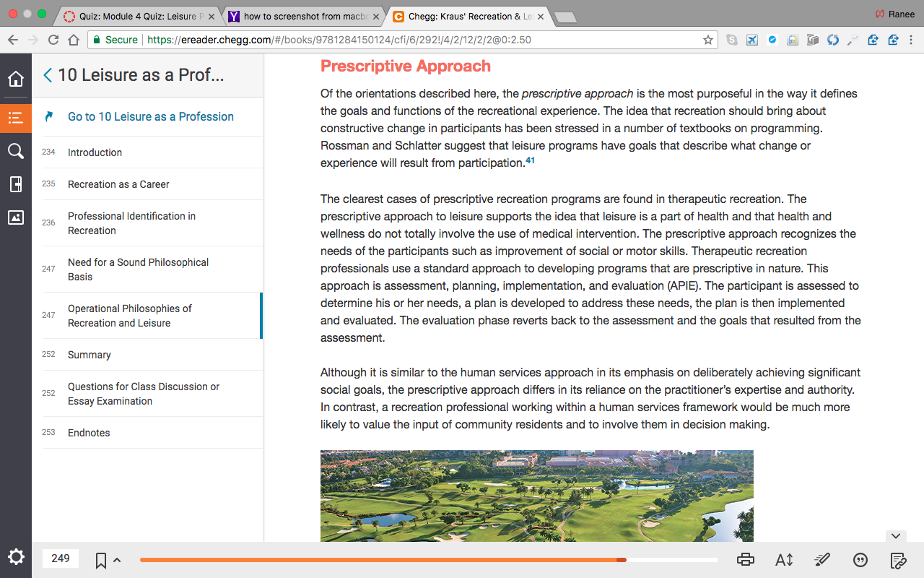The height and width of the screenshot is (578, 924).
Task: Switch to how to screenshot tab
Action: tap(302, 16)
